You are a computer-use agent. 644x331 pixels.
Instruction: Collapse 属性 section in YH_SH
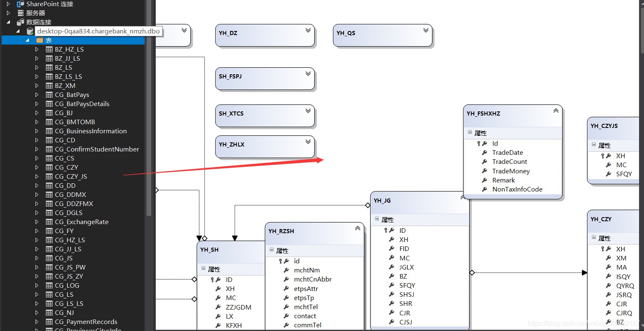tap(203, 269)
